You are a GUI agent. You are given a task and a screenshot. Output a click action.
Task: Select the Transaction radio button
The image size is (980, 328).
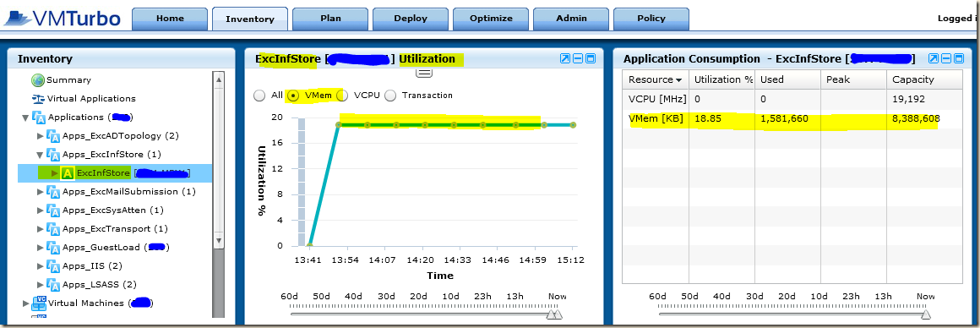pyautogui.click(x=390, y=96)
